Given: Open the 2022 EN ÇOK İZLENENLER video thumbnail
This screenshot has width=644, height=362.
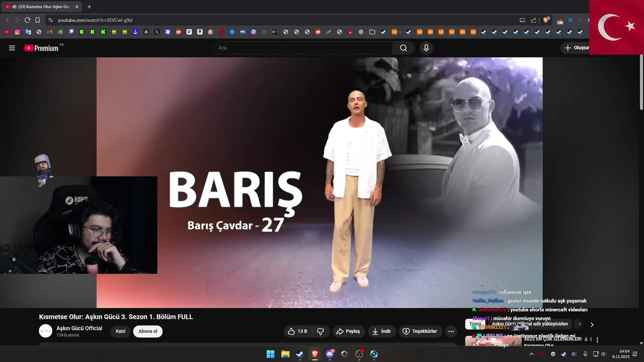Looking at the screenshot, I should (493, 342).
